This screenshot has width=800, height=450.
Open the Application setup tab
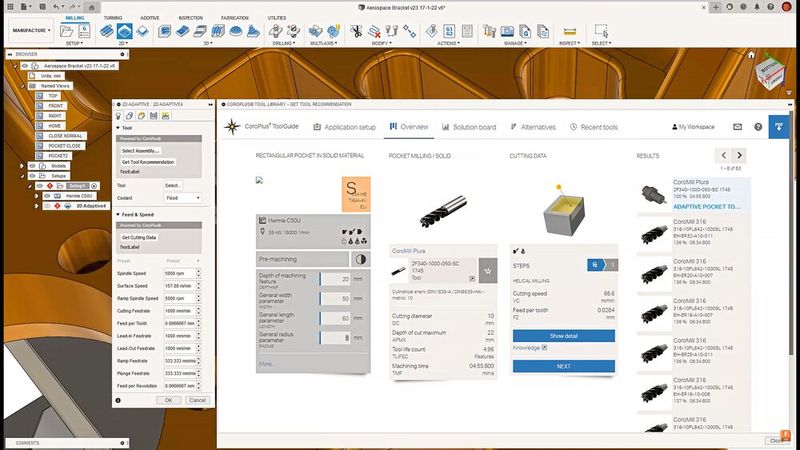[344, 127]
